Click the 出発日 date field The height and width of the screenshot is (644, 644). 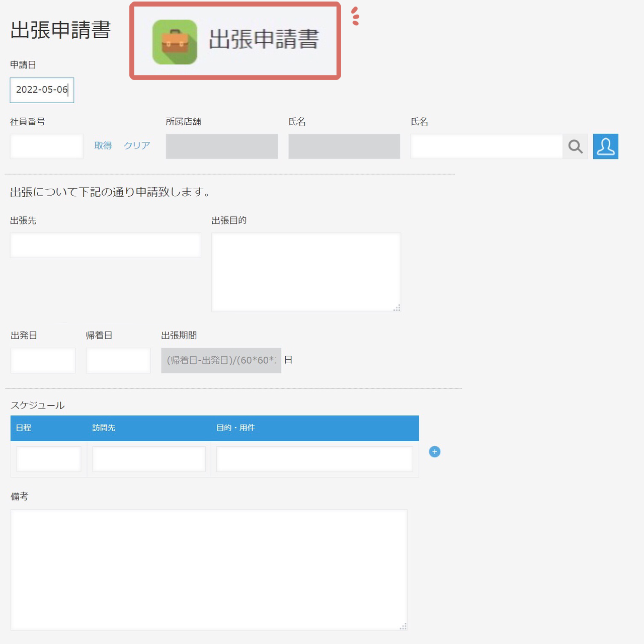[43, 360]
